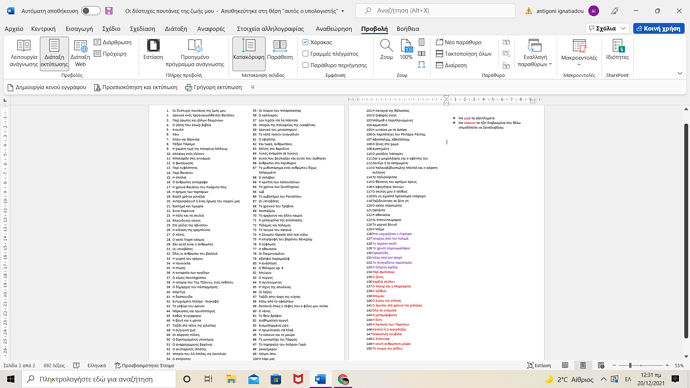
Task: Choose One Page zoom icon
Action: pyautogui.click(x=422, y=42)
